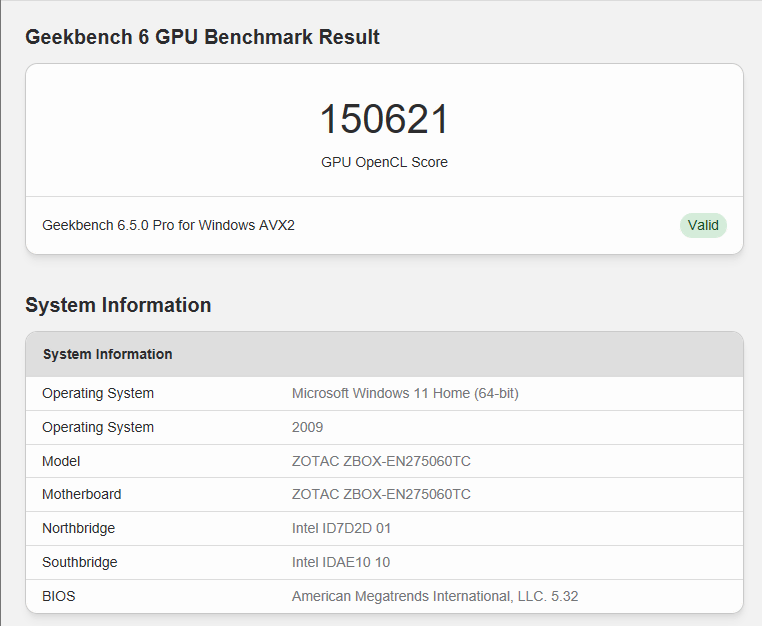
Task: Select the GPU OpenCL Score label
Action: (x=384, y=162)
